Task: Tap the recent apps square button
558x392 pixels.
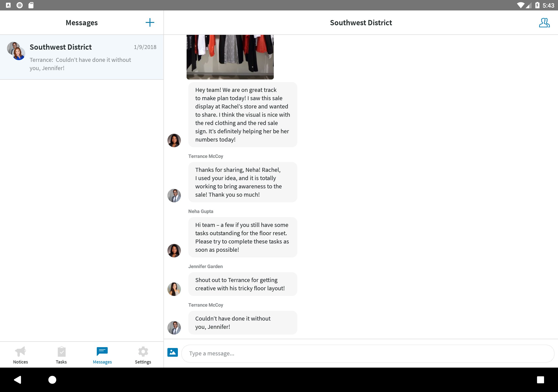Action: pyautogui.click(x=540, y=380)
